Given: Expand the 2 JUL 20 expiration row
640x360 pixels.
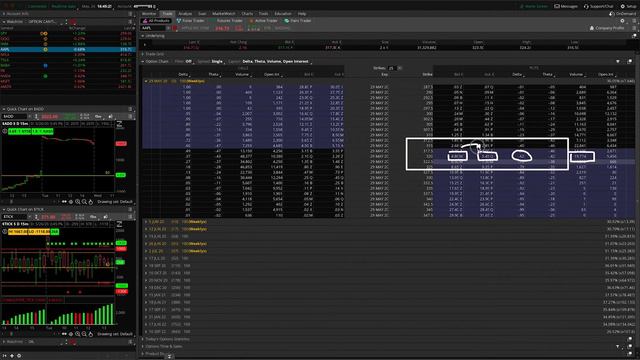Looking at the screenshot, I should click(146, 251).
